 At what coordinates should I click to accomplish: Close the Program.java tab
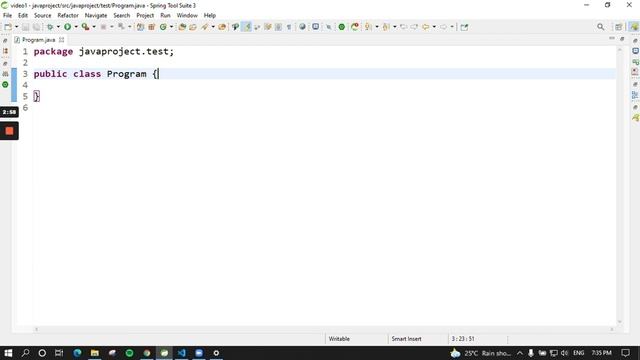tap(61, 40)
